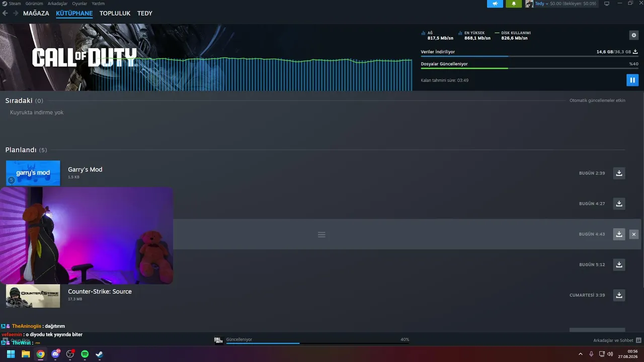
Task: Click the Tedy profile avatar
Action: [529, 4]
